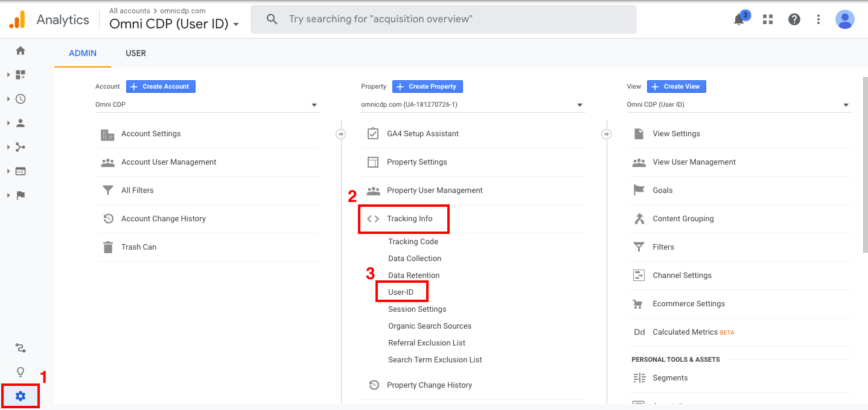This screenshot has height=410, width=868.
Task: Open Session Settings
Action: click(x=417, y=309)
